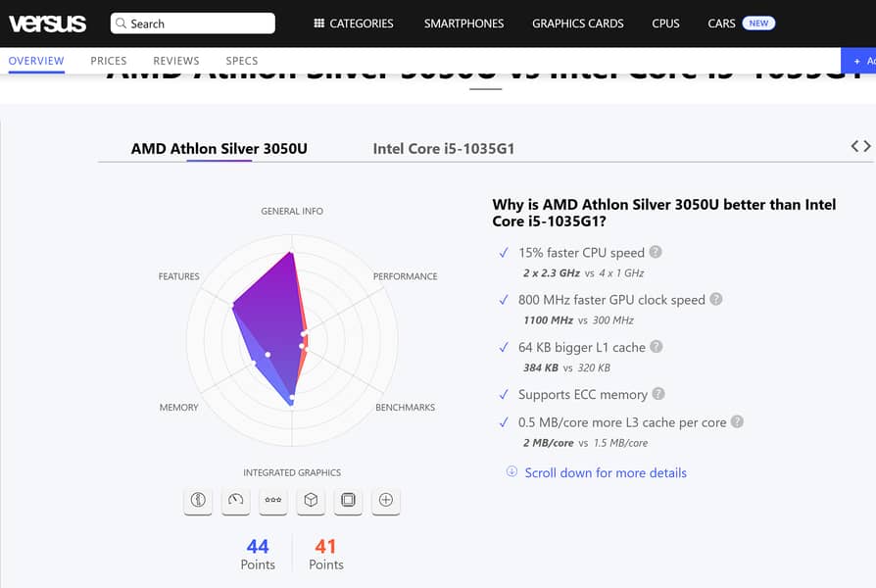
Task: Click the cube Integrated Graphics icon button
Action: coord(311,500)
